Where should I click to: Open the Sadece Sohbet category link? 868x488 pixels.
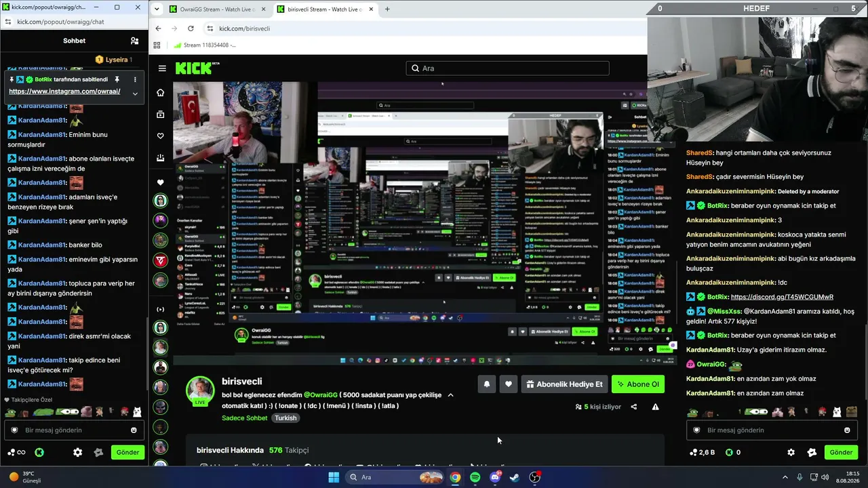(245, 418)
